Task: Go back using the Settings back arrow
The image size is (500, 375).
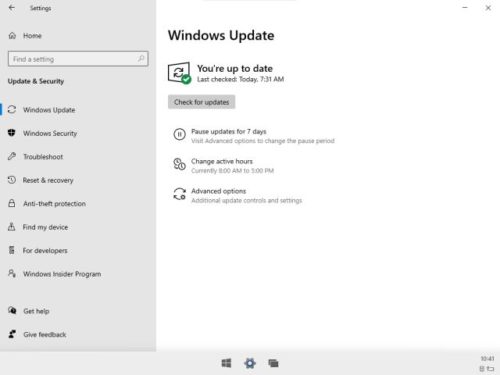Action: (x=12, y=8)
